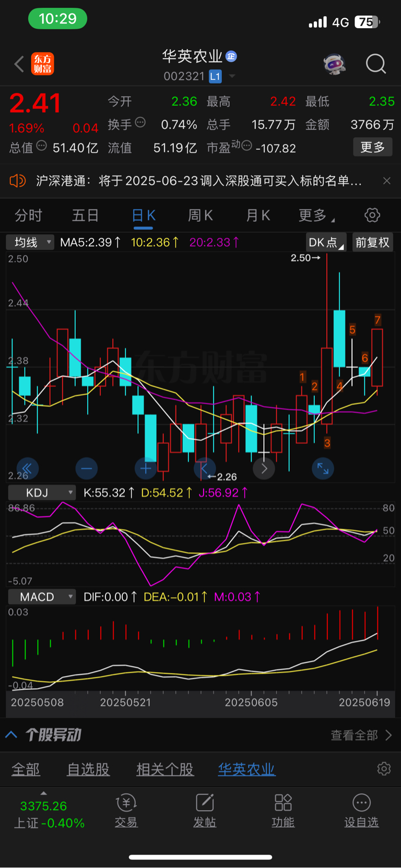The width and height of the screenshot is (401, 868).
Task: Open 个股异动 settings gear
Action: click(384, 769)
